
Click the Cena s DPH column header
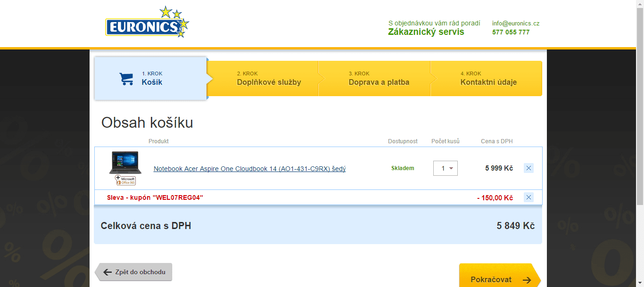point(497,141)
